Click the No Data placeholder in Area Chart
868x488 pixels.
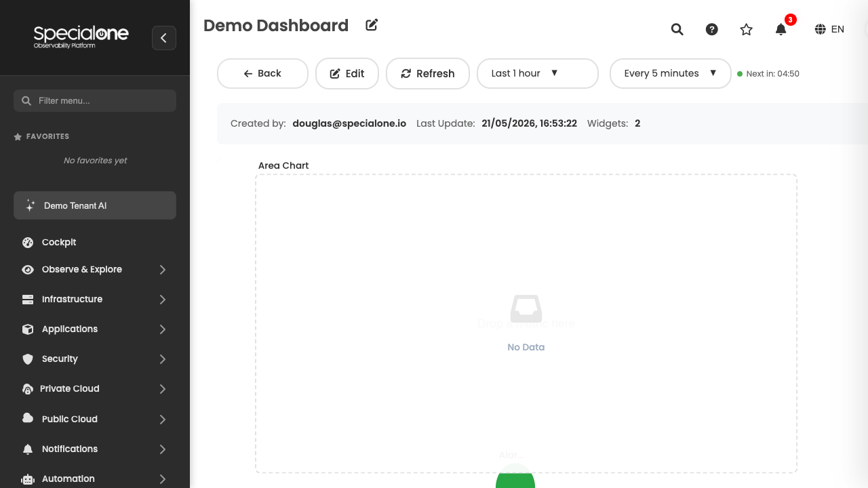click(526, 347)
